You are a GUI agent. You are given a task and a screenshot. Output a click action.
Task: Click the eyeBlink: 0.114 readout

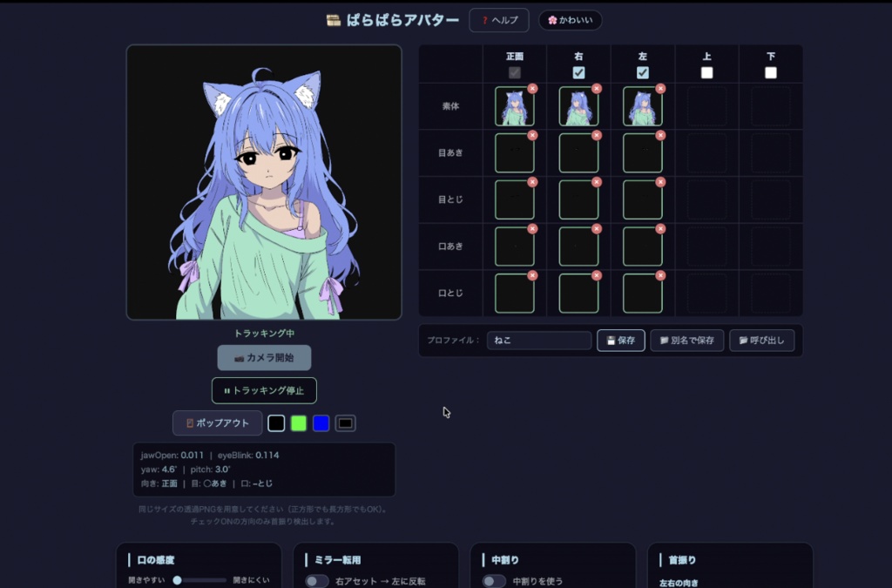click(248, 455)
